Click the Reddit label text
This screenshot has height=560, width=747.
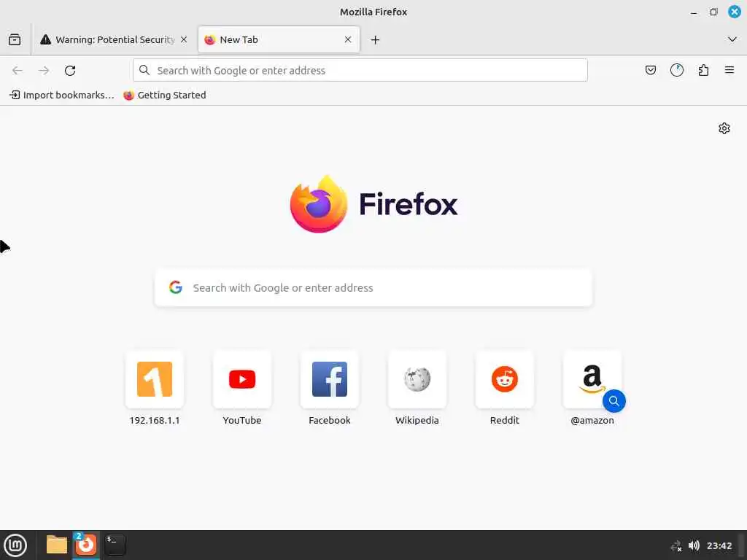coord(505,421)
